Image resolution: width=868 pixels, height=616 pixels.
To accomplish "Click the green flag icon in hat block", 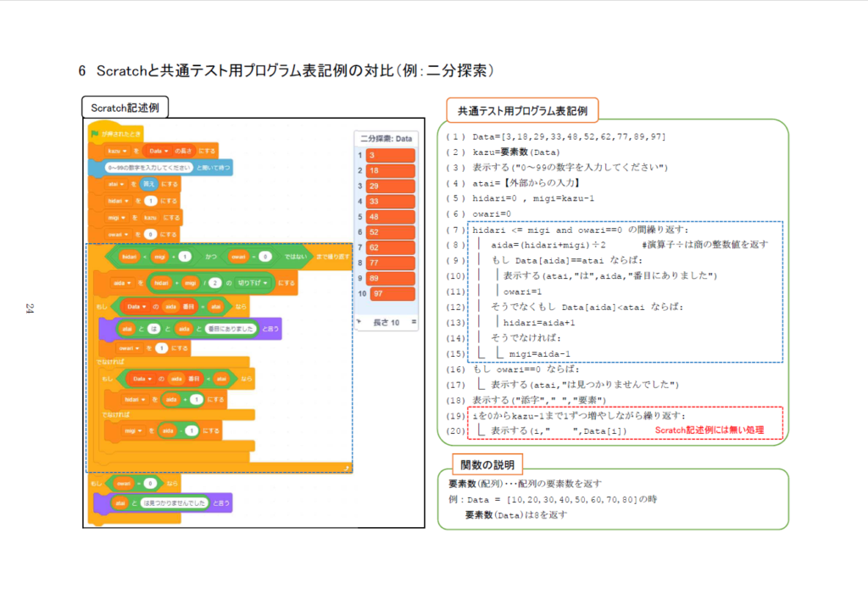I will (x=95, y=134).
